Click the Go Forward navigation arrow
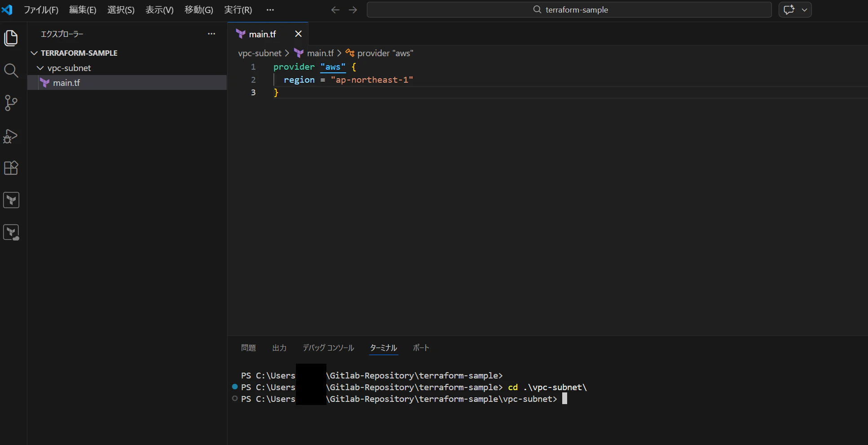This screenshot has width=868, height=445. [353, 9]
